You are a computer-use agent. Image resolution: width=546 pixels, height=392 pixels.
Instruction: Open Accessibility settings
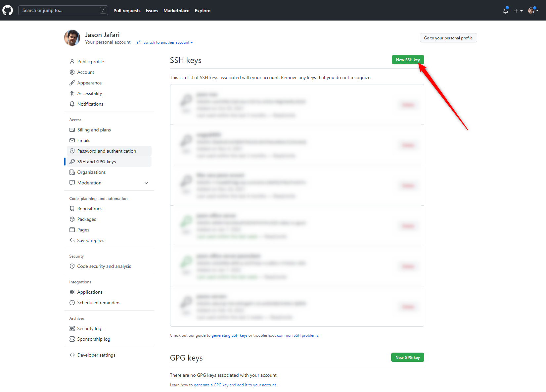click(x=109, y=93)
